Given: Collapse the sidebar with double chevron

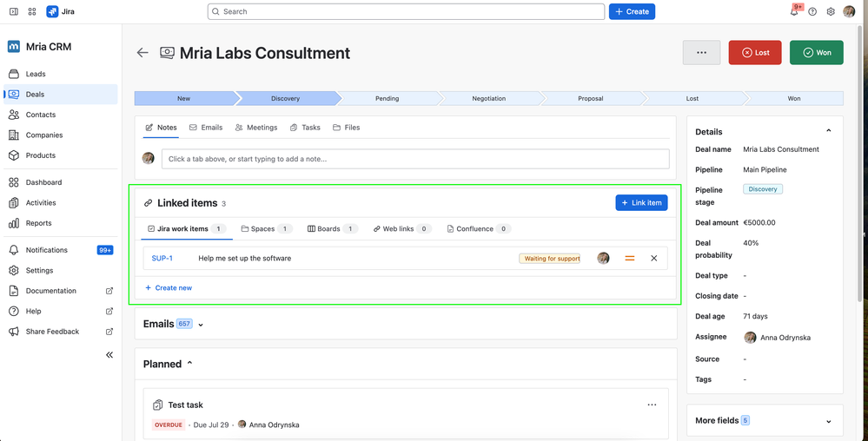Looking at the screenshot, I should click(109, 355).
